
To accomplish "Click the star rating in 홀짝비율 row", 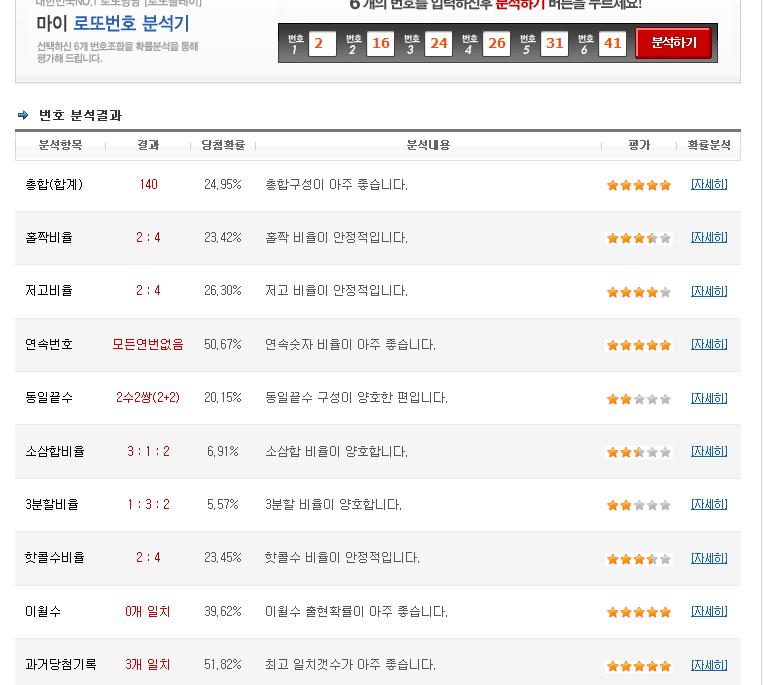I will point(638,238).
